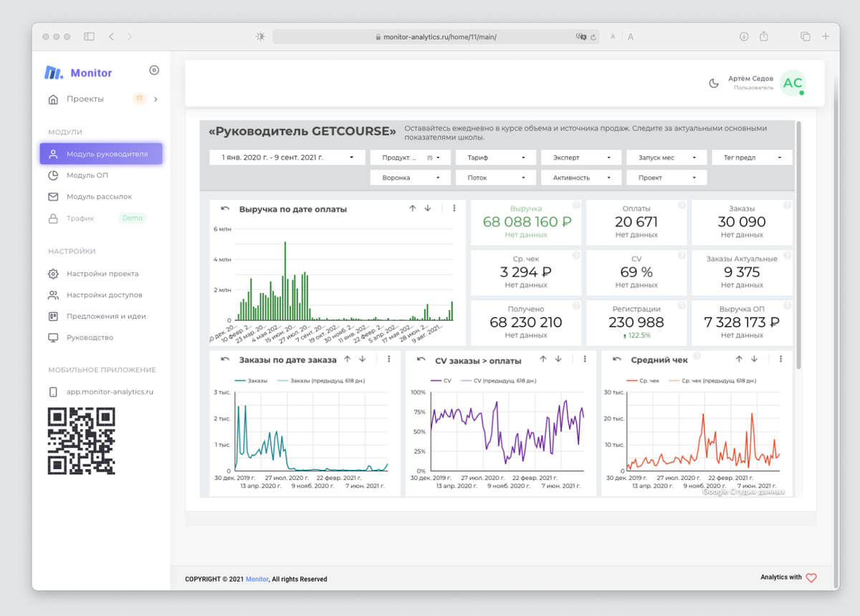860x616 pixels.
Task: Reload the page with the refresh icon
Action: [593, 37]
